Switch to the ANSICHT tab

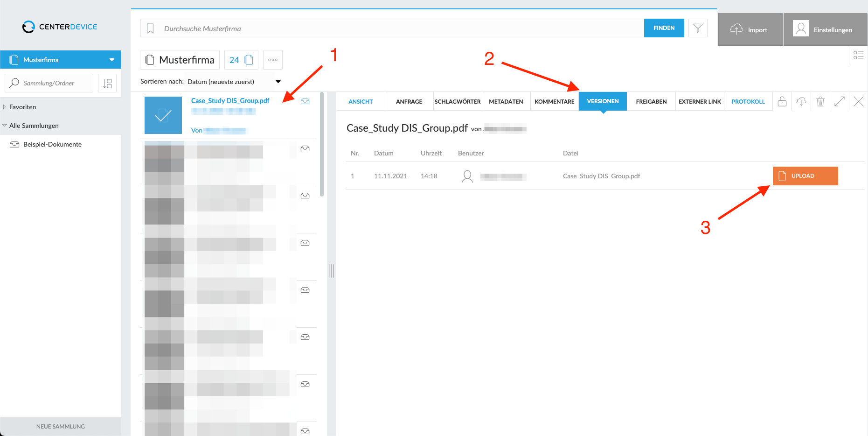click(x=361, y=101)
